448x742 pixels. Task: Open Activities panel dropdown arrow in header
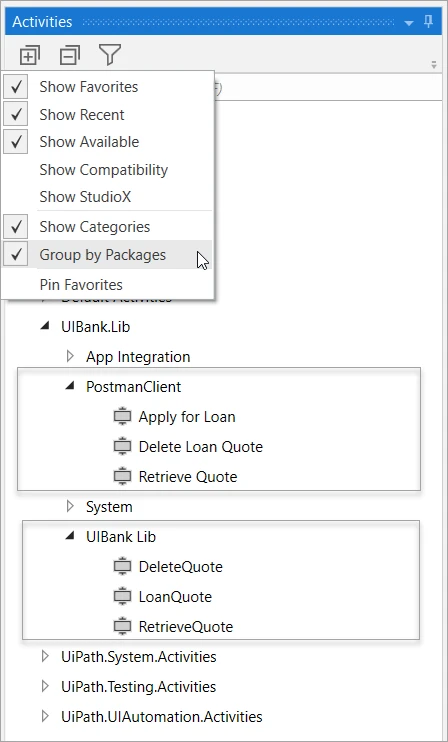(409, 23)
